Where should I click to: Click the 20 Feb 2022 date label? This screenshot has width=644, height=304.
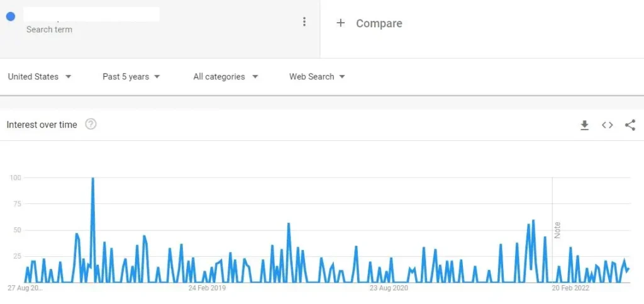coord(570,288)
